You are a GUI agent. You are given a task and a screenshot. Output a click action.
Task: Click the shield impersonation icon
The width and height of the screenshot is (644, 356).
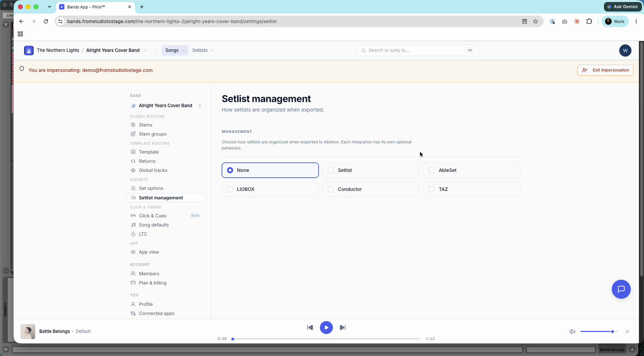click(x=22, y=68)
